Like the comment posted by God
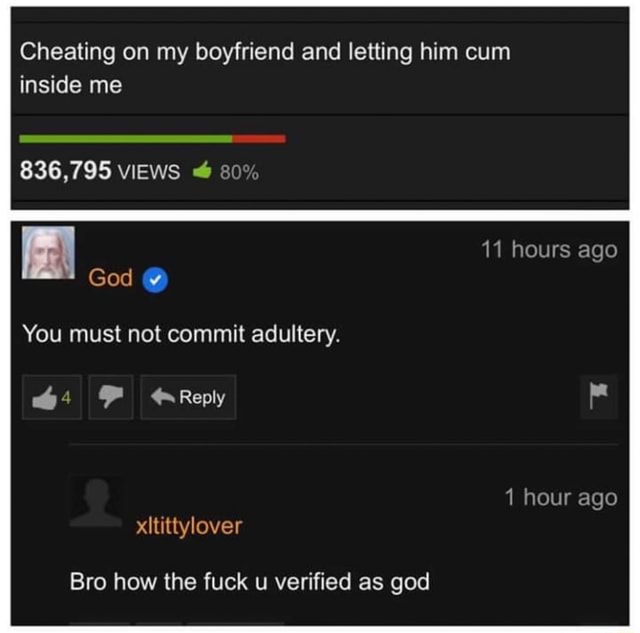Image resolution: width=640 pixels, height=633 pixels. pos(52,397)
